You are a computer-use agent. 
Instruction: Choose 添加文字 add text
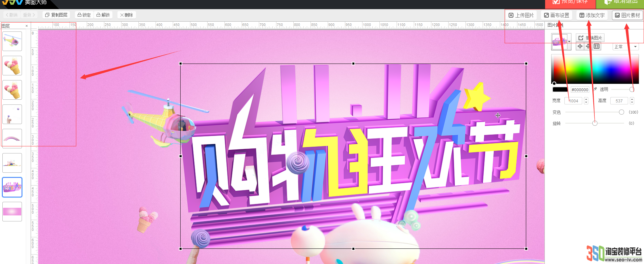point(592,15)
